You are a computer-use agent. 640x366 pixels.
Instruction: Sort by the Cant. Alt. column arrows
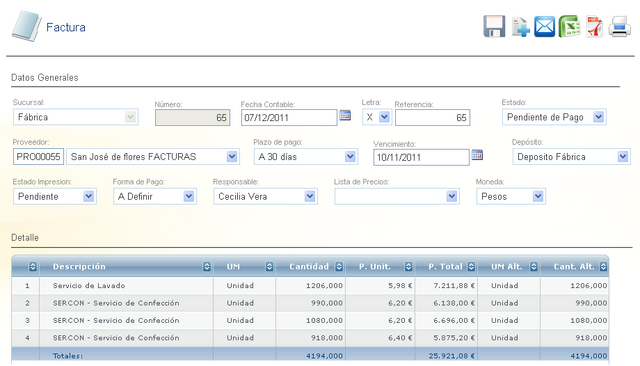point(604,267)
